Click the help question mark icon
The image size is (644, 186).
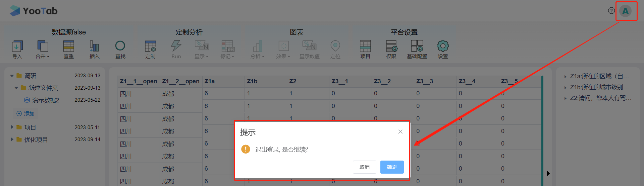(x=611, y=11)
